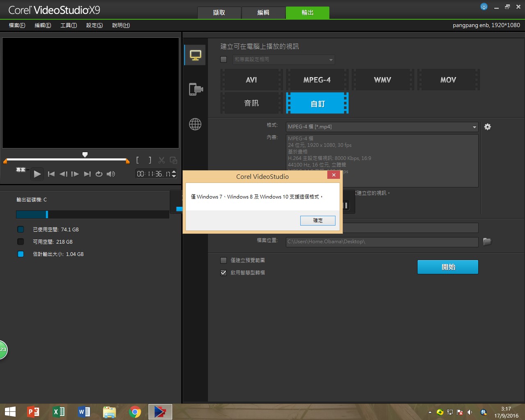Show hidden system tray icons
The width and height of the screenshot is (525, 420).
(x=429, y=412)
